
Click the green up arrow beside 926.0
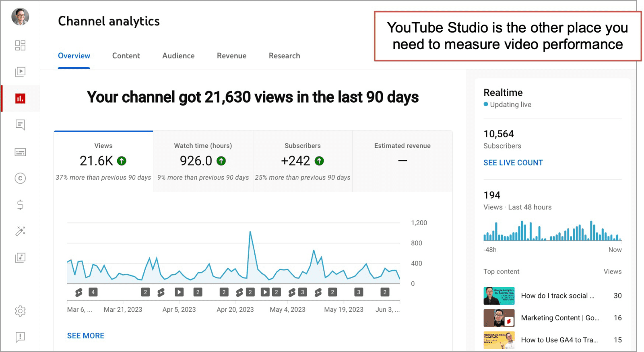[x=221, y=161]
